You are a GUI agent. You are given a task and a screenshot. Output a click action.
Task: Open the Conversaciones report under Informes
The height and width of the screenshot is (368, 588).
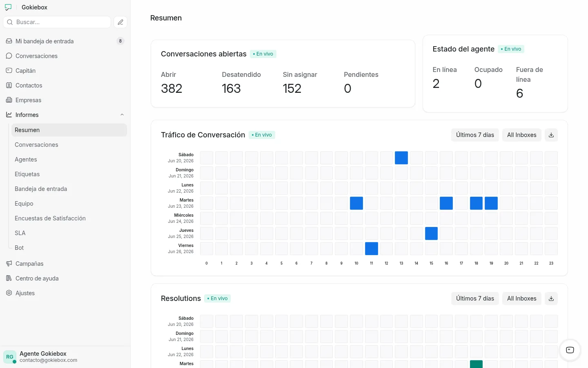click(x=69, y=145)
